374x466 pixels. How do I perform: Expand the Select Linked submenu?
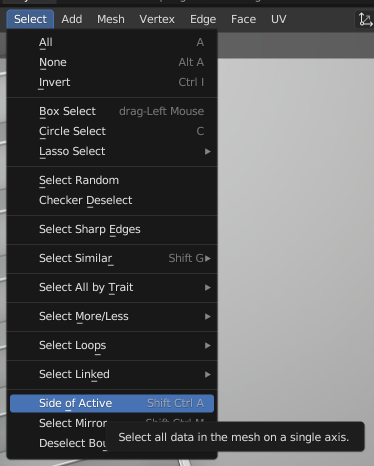tap(112, 374)
